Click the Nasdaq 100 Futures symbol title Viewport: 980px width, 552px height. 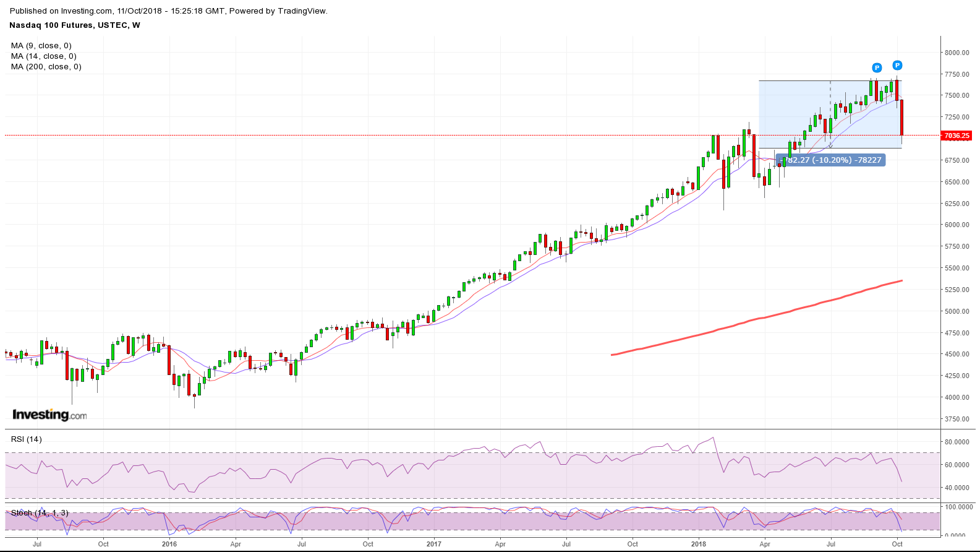click(x=75, y=25)
